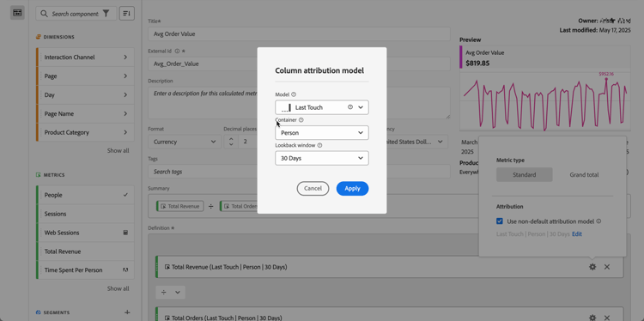The image size is (644, 321).
Task: Expand Page dimension chevron
Action: [x=125, y=76]
